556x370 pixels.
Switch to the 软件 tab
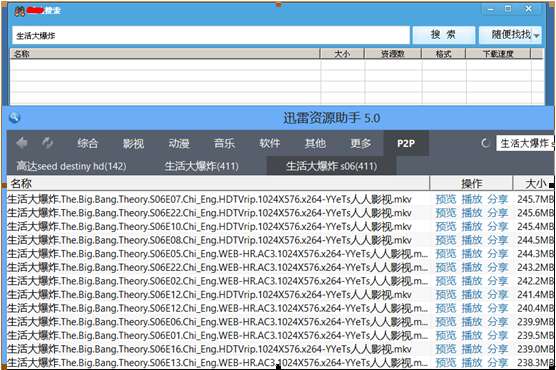pos(269,143)
